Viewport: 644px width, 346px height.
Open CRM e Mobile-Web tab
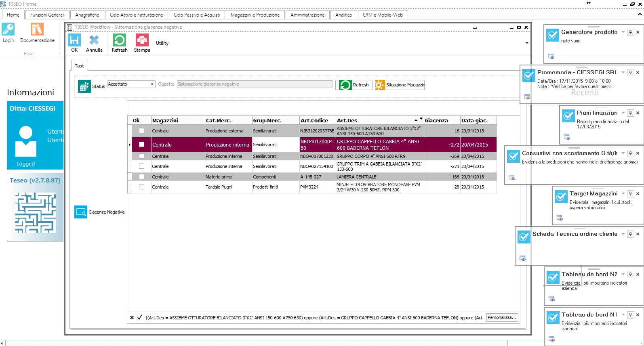coord(383,15)
